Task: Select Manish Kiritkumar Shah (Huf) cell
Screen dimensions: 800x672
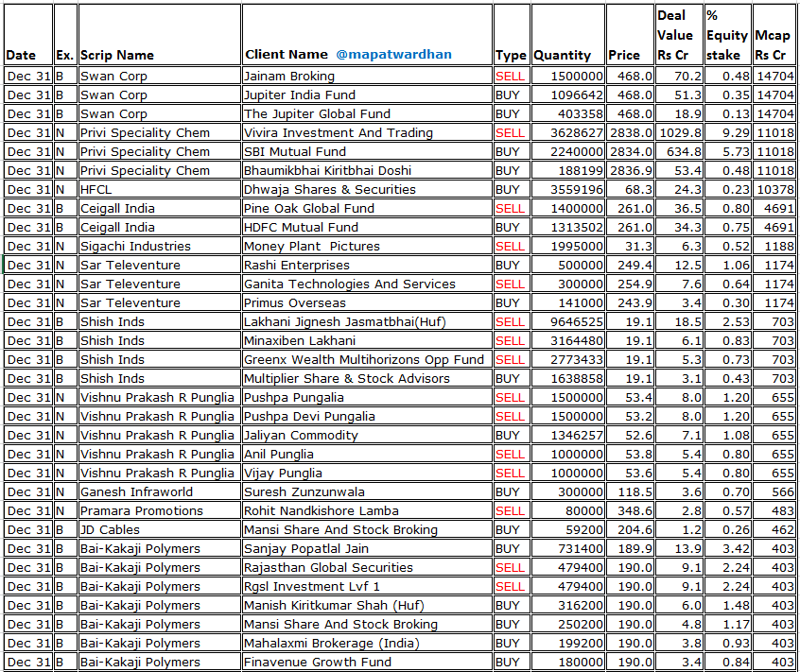Action: pyautogui.click(x=367, y=605)
